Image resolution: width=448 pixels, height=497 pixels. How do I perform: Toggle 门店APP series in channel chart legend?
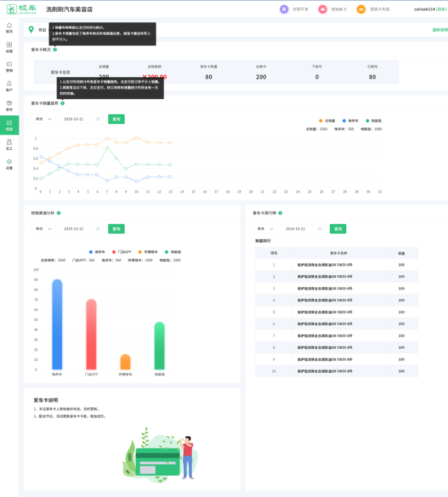pyautogui.click(x=121, y=252)
